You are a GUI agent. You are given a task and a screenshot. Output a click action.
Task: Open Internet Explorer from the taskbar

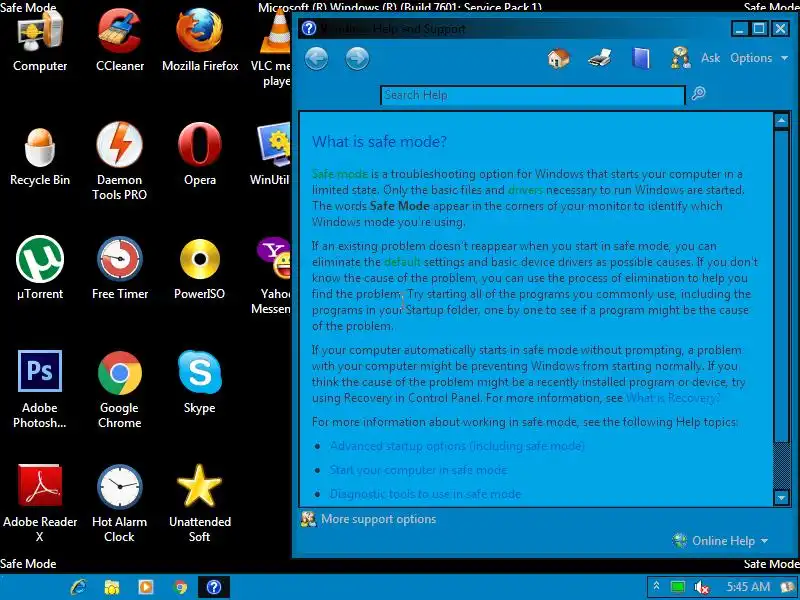click(x=78, y=587)
